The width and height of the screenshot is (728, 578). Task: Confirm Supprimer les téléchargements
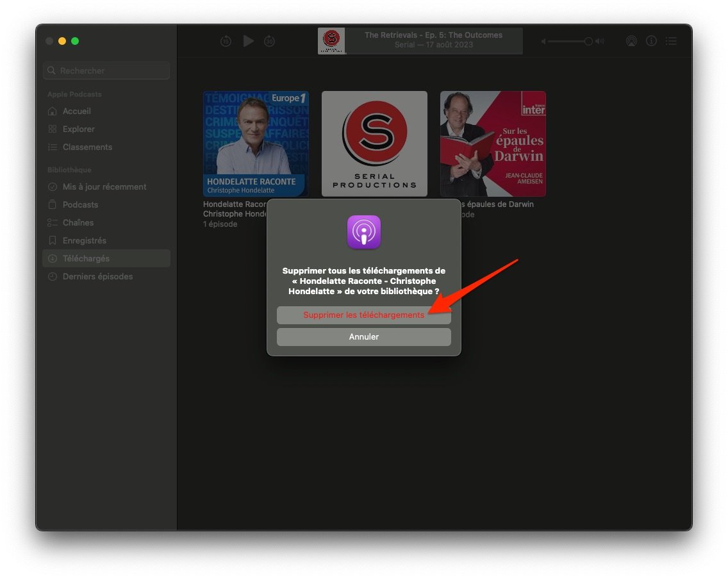point(363,315)
